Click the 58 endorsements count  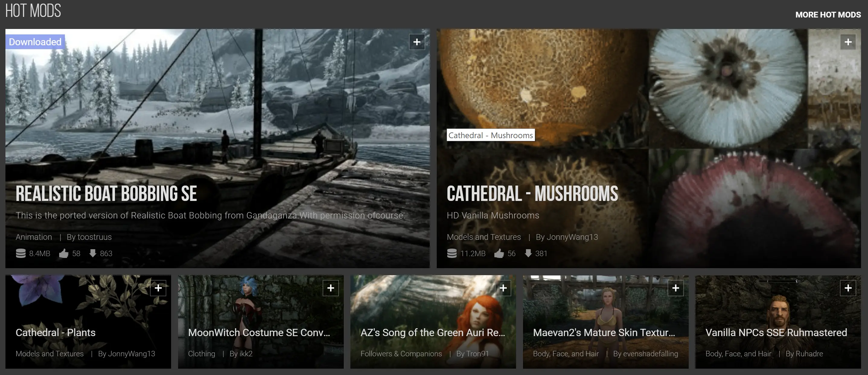(76, 253)
